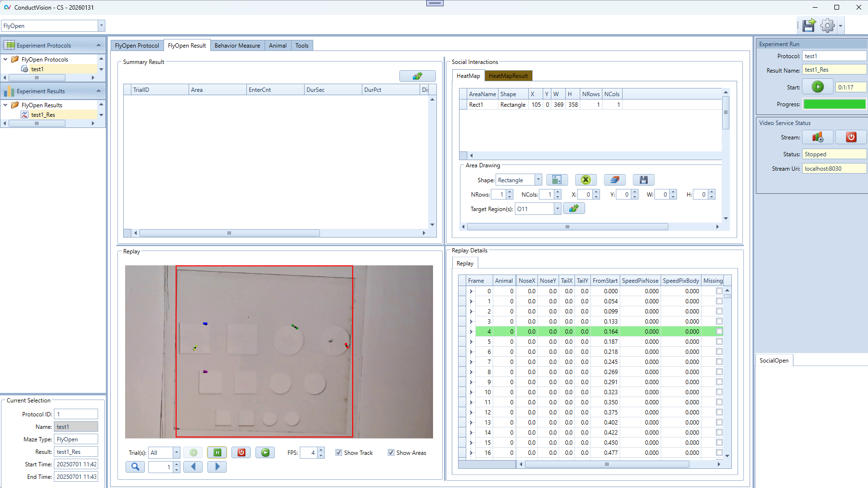Step to the next replay frame arrow
The image size is (868, 488).
[217, 467]
